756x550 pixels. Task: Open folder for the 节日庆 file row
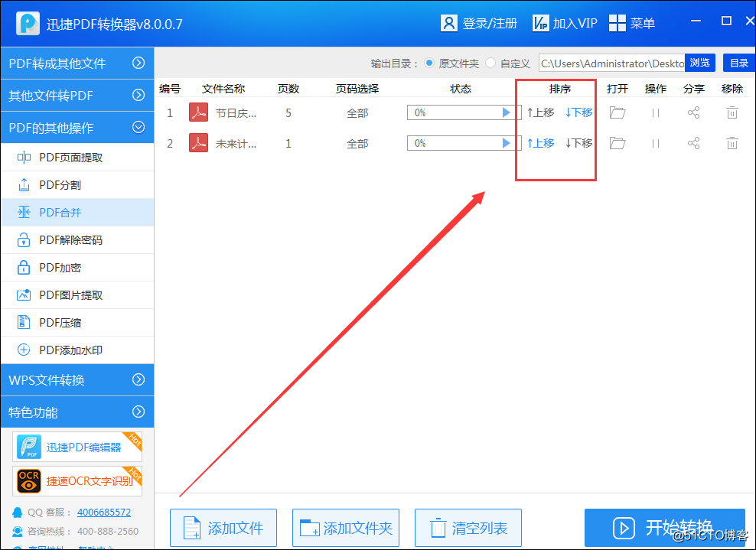tap(618, 112)
